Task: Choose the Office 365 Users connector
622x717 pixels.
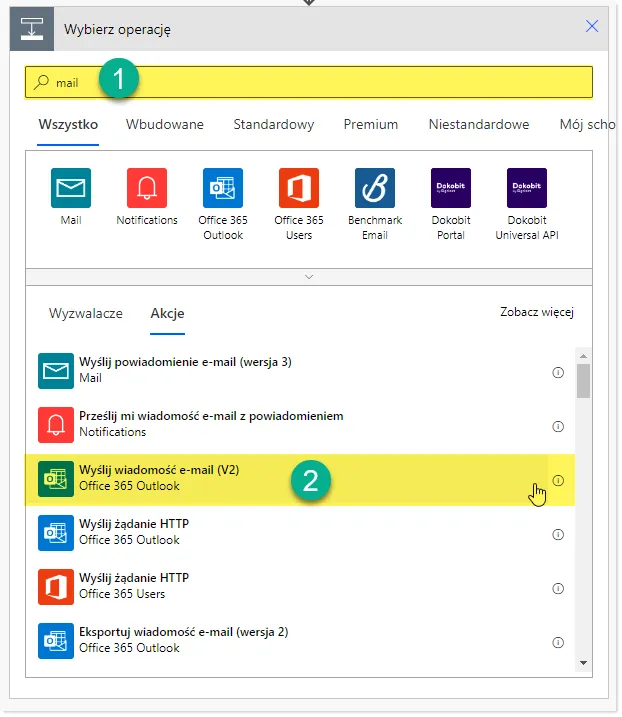Action: pos(299,188)
